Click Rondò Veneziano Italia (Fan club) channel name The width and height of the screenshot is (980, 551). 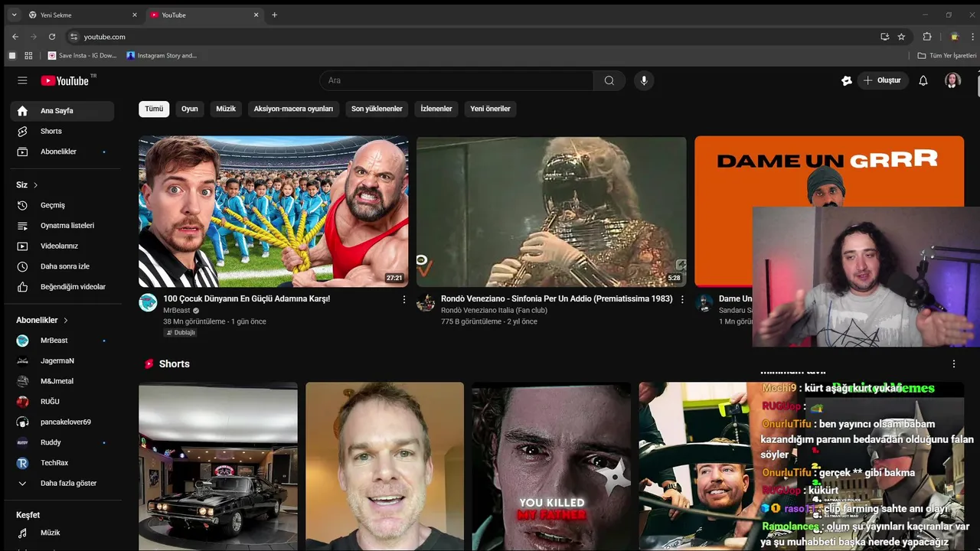494,310
